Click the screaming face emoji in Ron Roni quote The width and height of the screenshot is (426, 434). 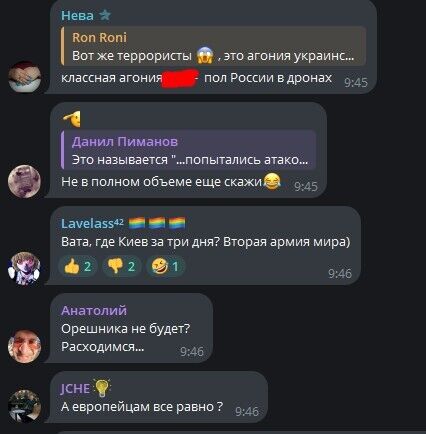pyautogui.click(x=205, y=55)
